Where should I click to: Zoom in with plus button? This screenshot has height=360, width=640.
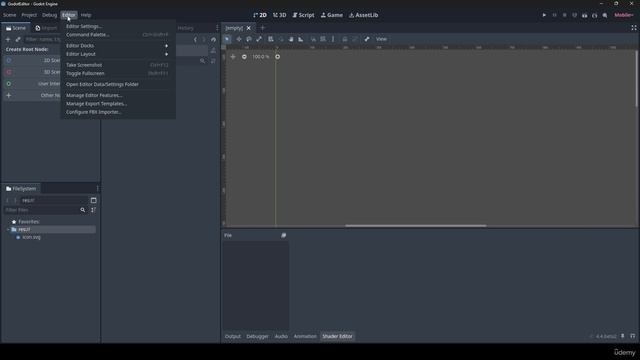point(278,57)
